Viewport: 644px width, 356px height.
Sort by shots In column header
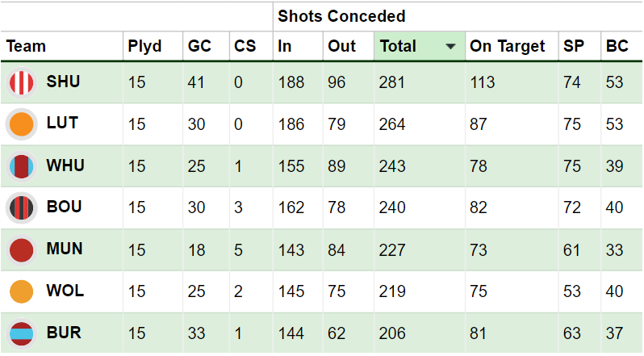tap(285, 47)
